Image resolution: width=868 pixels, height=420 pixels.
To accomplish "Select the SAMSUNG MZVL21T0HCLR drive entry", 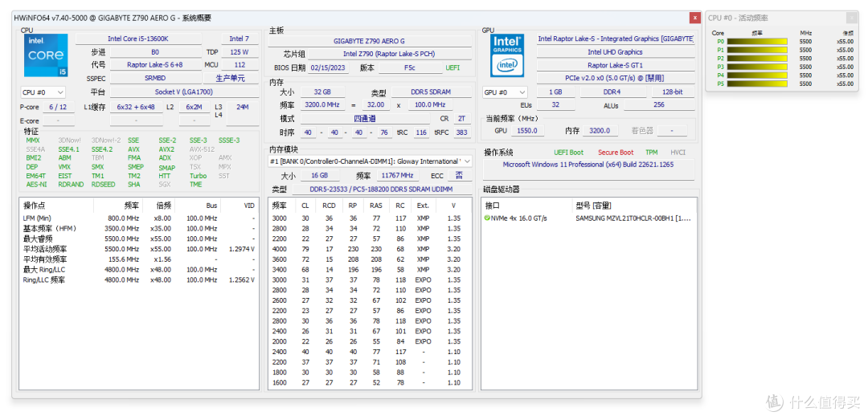I will [x=634, y=218].
